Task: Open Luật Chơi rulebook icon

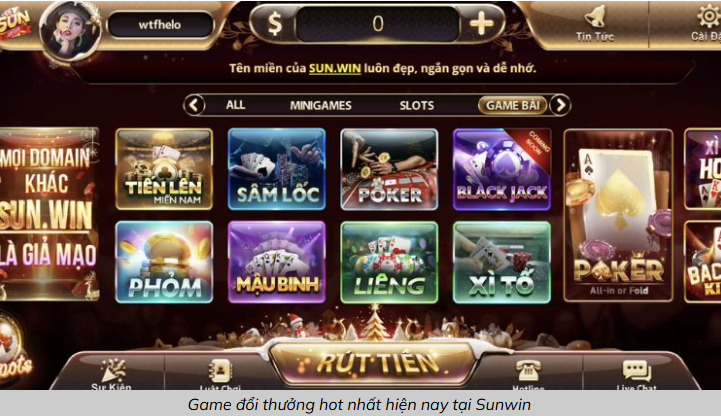Action: click(x=220, y=370)
